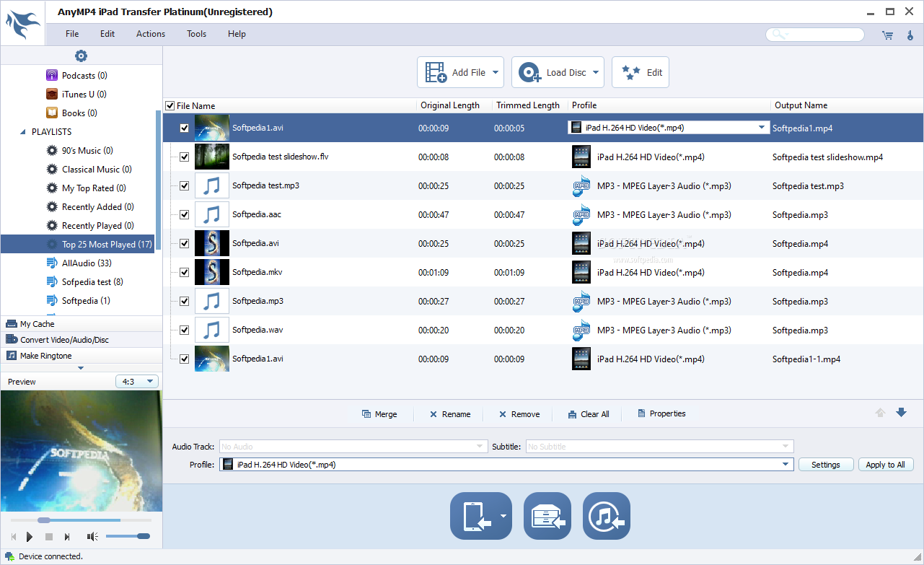Skip to next preview item
Viewport: 924px width, 565px height.
67,536
